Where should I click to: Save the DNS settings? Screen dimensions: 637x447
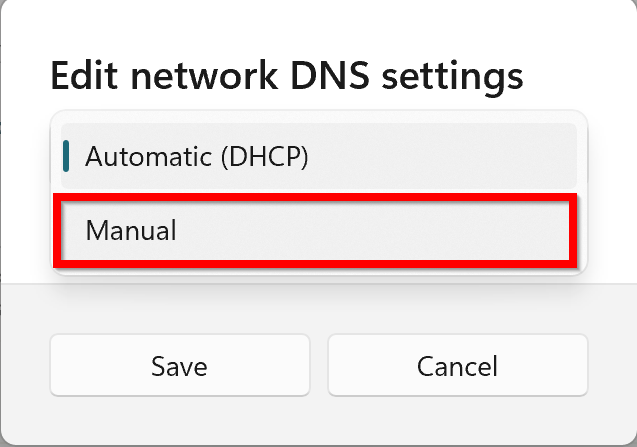point(180,366)
